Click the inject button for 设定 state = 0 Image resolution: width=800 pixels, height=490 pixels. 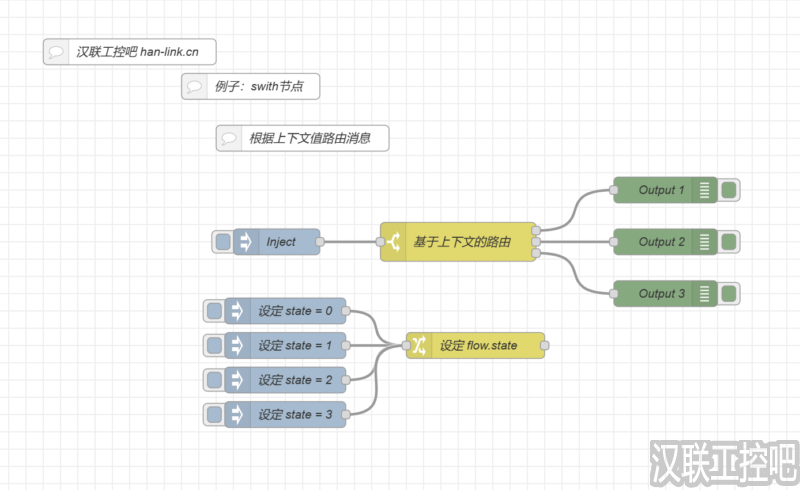click(x=213, y=311)
